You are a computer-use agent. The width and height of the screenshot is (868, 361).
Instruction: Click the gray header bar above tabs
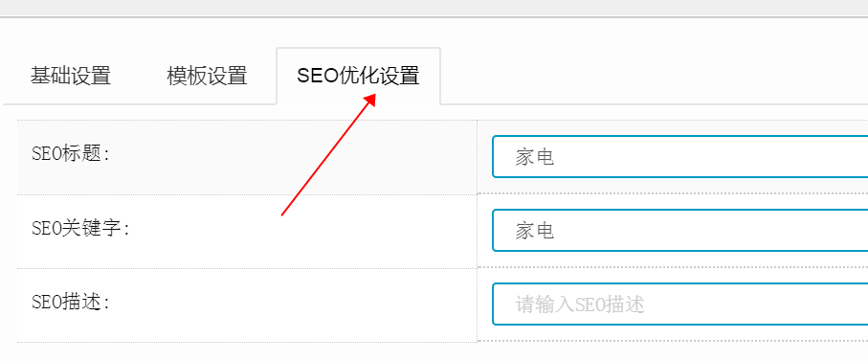point(434,8)
